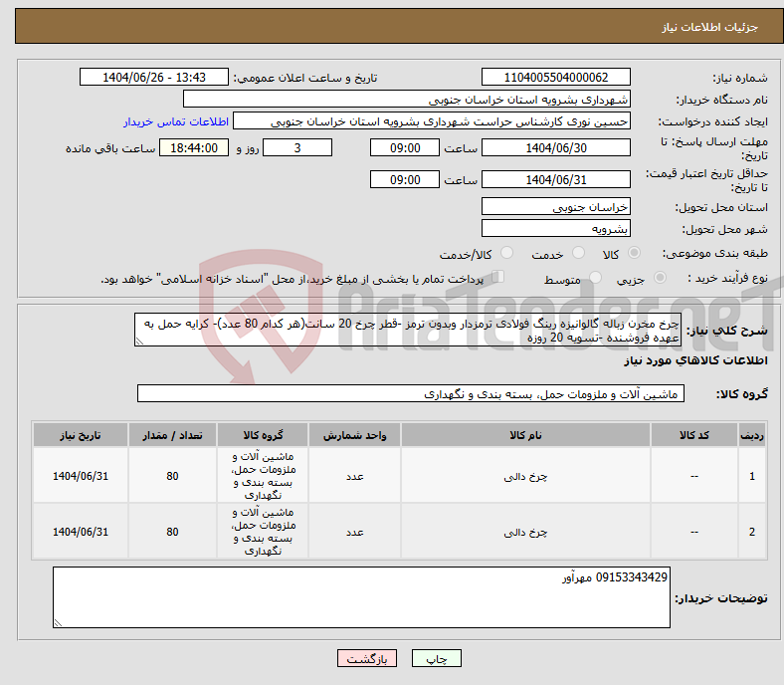Click the نام کالا column header
784x685 pixels.
pyautogui.click(x=525, y=435)
